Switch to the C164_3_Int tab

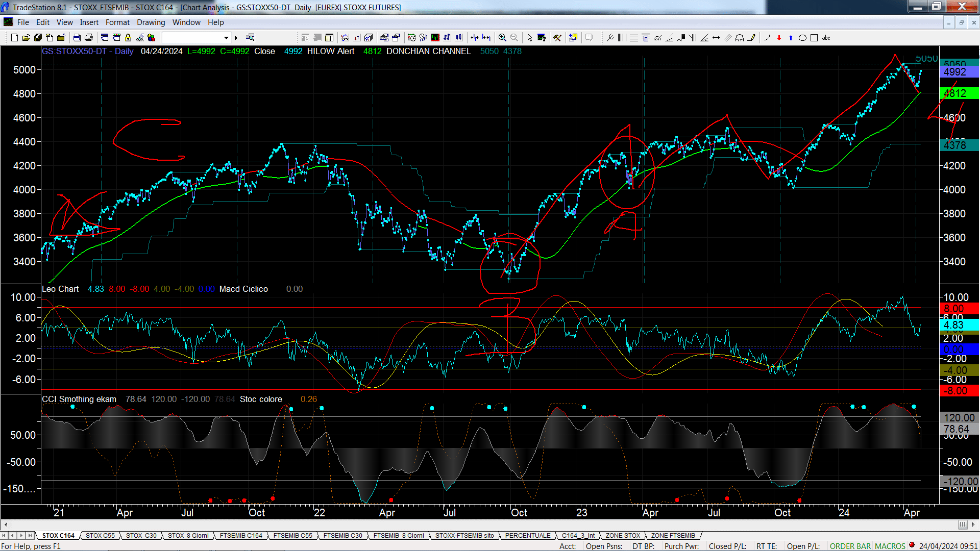[x=578, y=535]
